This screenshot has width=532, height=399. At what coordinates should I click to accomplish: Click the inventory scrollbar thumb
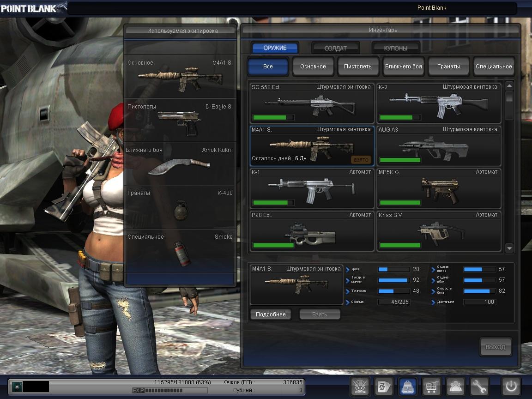click(x=509, y=97)
